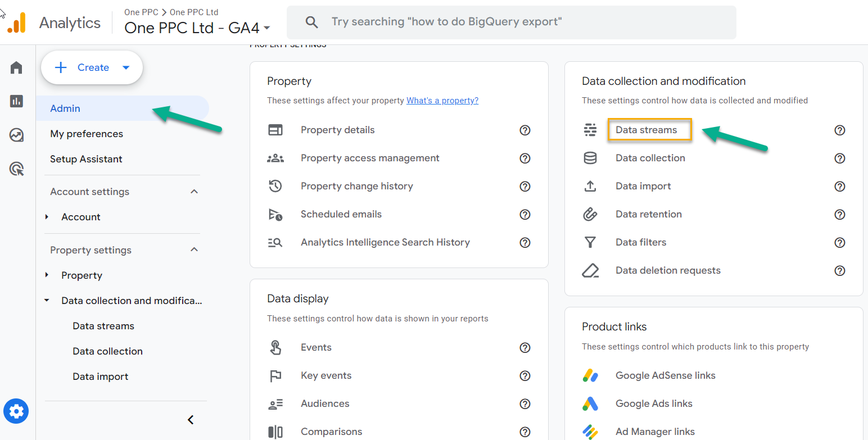Click the Data filters funnel icon
868x440 pixels.
pyautogui.click(x=590, y=242)
